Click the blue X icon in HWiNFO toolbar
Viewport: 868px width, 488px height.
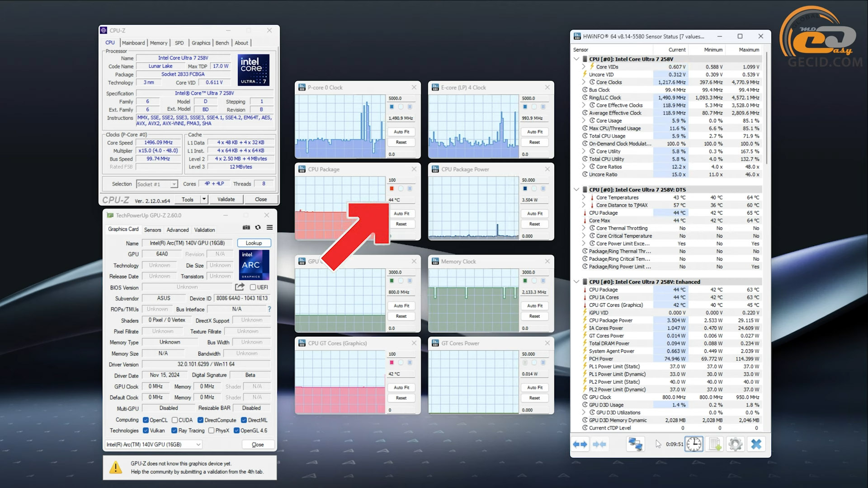pos(756,445)
